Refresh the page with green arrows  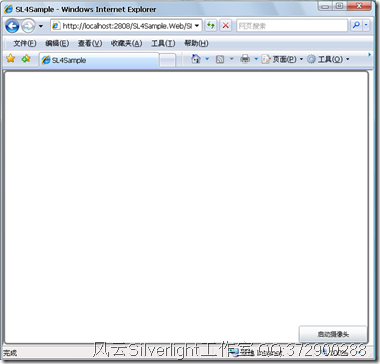(210, 26)
